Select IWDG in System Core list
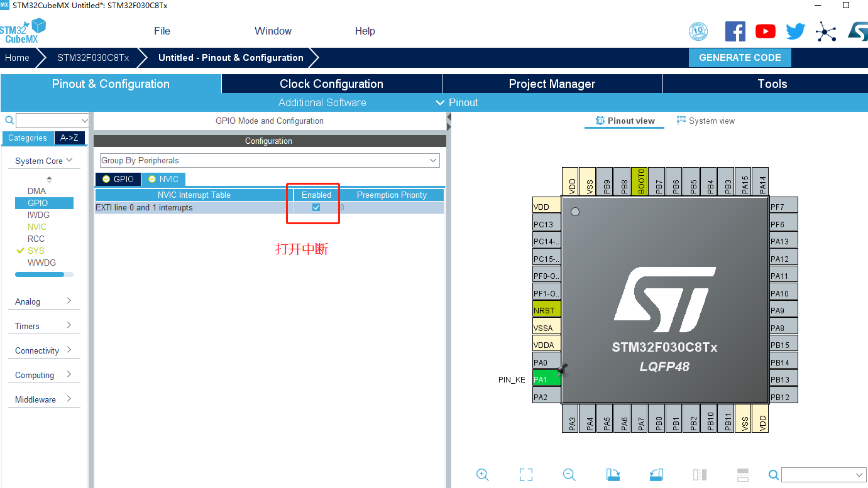 tap(38, 215)
